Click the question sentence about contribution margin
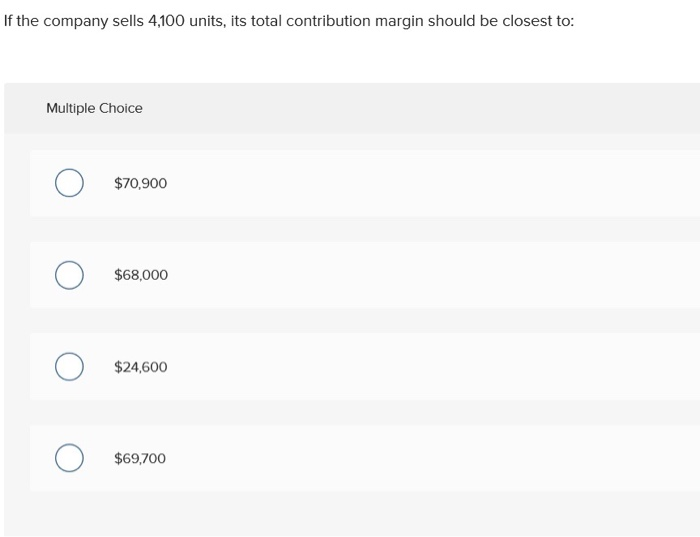Screen dimensions: 700x537 point(289,21)
